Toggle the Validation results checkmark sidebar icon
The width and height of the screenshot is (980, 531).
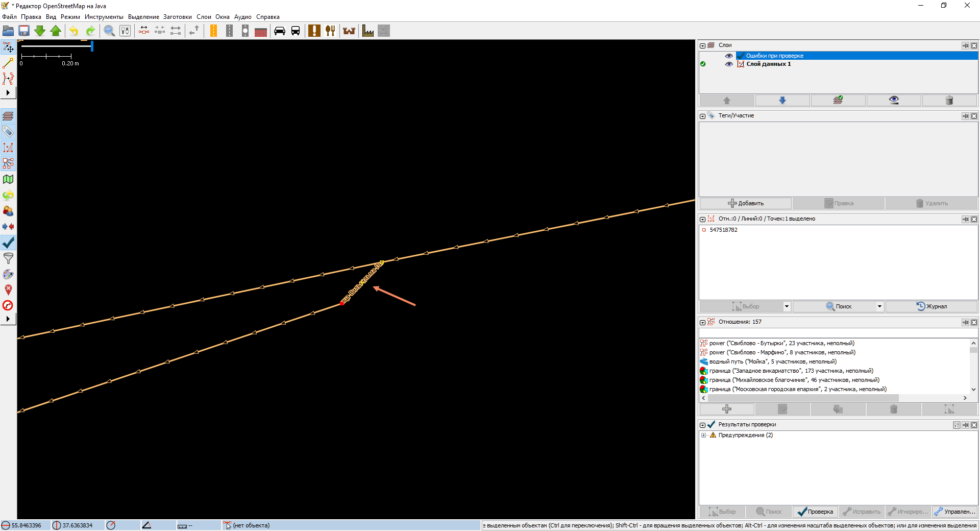click(8, 243)
